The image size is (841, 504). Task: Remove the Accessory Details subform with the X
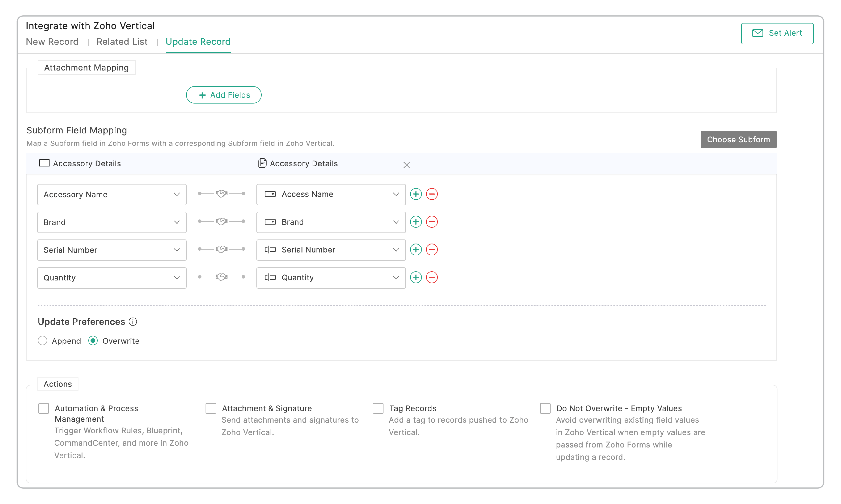pyautogui.click(x=407, y=165)
